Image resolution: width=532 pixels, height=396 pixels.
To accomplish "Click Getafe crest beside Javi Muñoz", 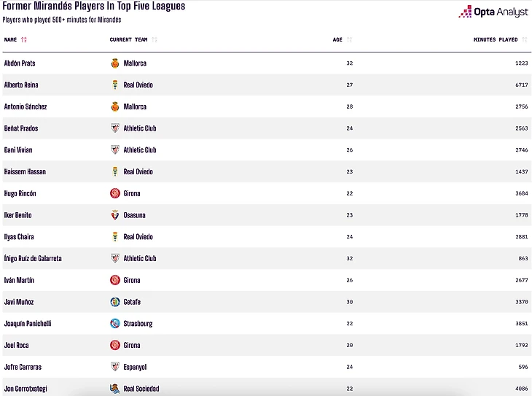I will [x=115, y=302].
